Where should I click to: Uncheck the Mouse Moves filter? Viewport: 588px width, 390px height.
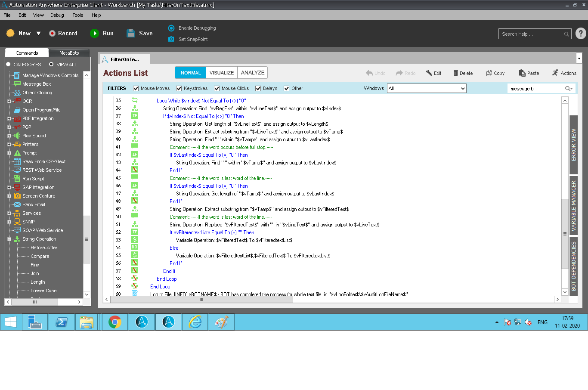(136, 89)
